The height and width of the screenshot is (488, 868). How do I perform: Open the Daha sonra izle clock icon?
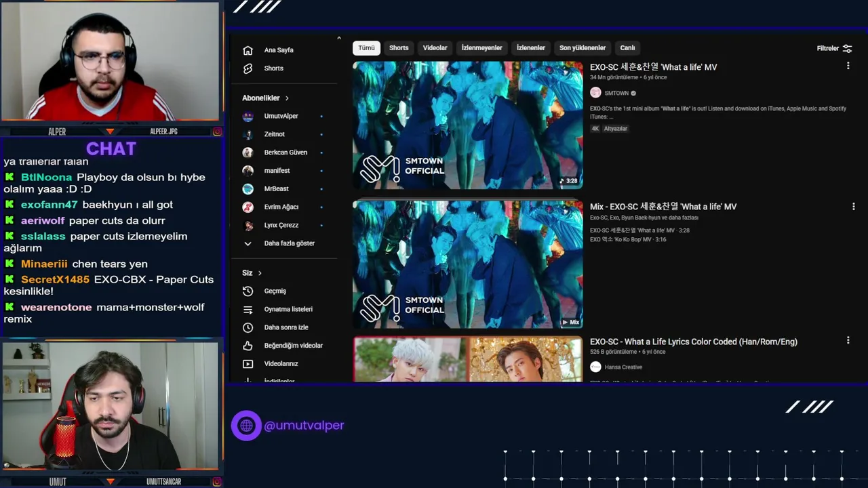pos(248,327)
